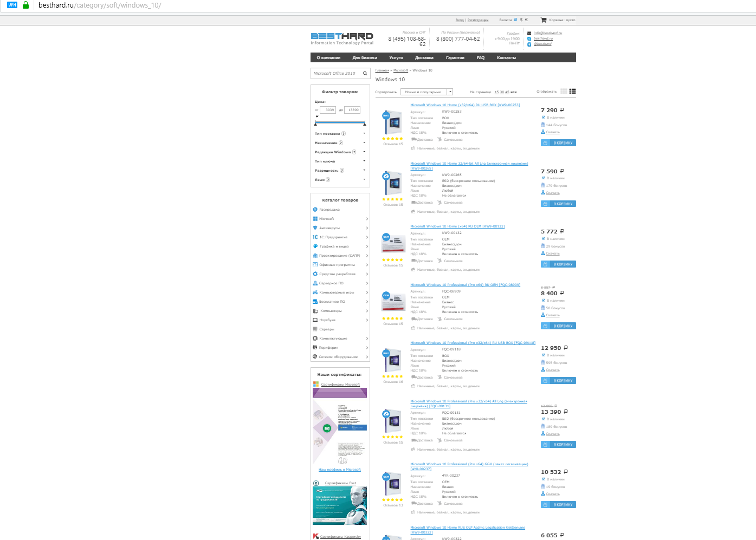Click the Офисные программы icon

[315, 265]
